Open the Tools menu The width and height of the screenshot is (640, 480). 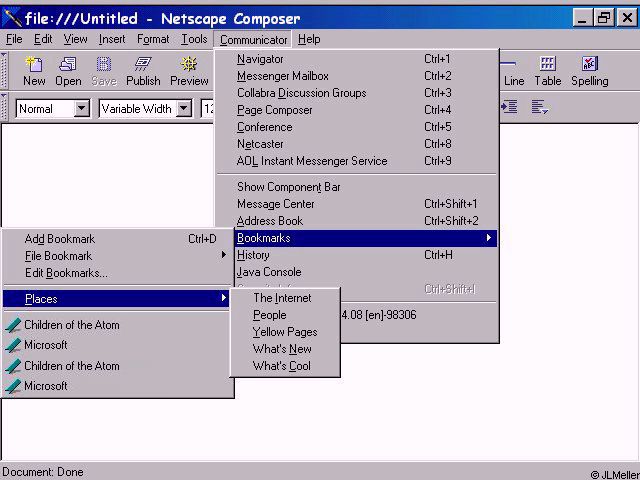pyautogui.click(x=194, y=39)
